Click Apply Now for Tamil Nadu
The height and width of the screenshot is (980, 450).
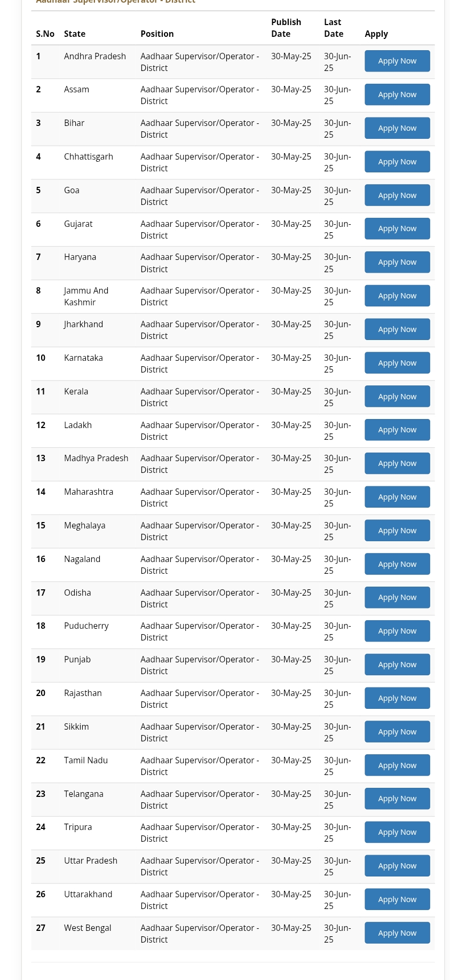click(x=397, y=765)
